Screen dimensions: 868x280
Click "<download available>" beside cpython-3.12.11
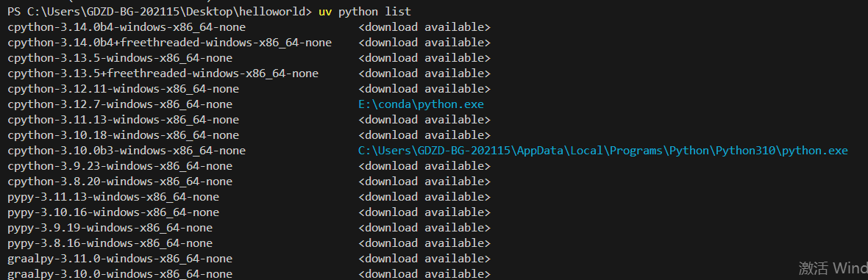click(424, 89)
